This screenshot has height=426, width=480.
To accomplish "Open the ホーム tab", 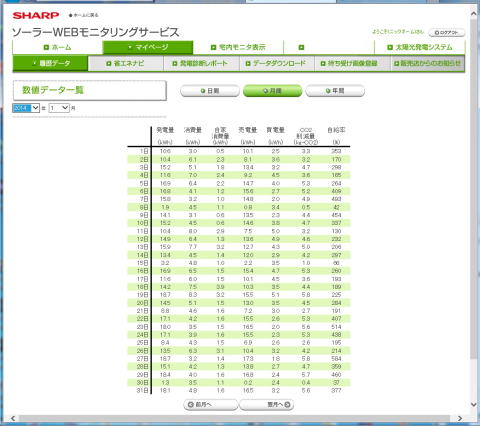I will [x=57, y=47].
